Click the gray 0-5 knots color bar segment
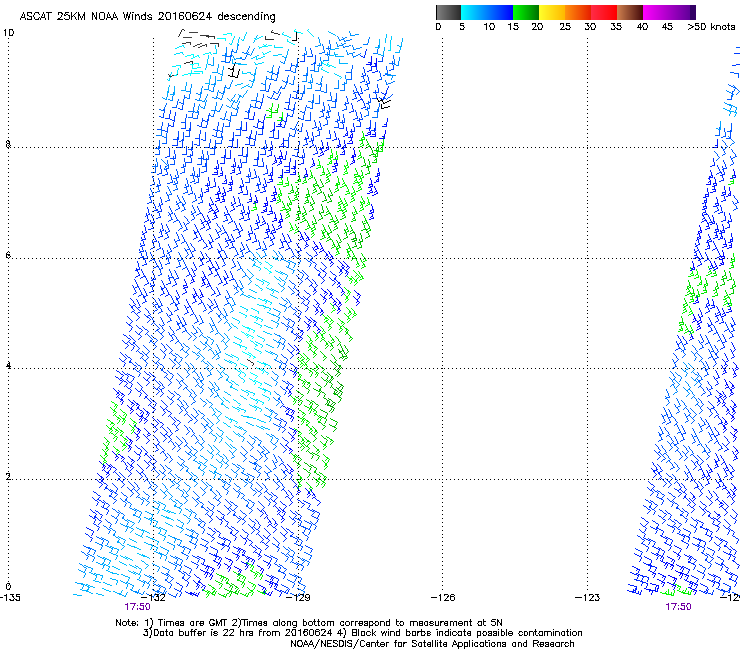This screenshot has height=650, width=740. (448, 12)
